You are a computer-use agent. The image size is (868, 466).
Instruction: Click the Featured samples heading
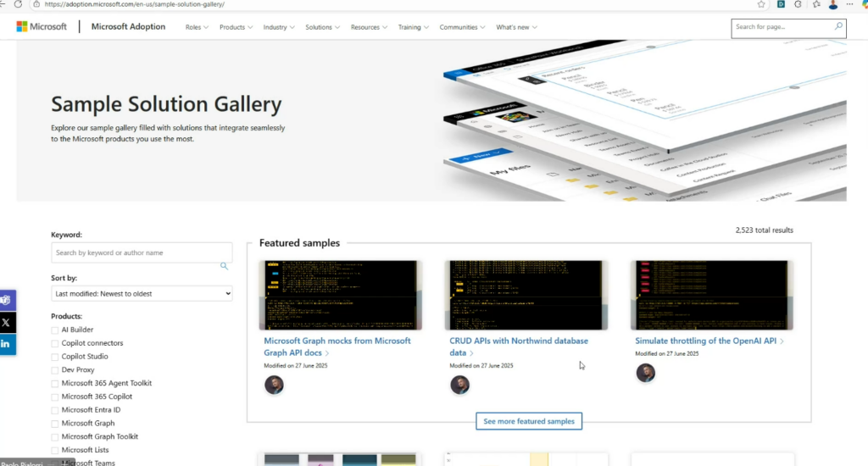pyautogui.click(x=299, y=243)
